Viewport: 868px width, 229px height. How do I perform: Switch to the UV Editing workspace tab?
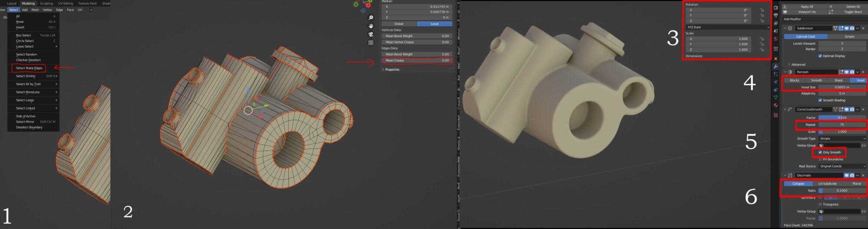tap(66, 3)
